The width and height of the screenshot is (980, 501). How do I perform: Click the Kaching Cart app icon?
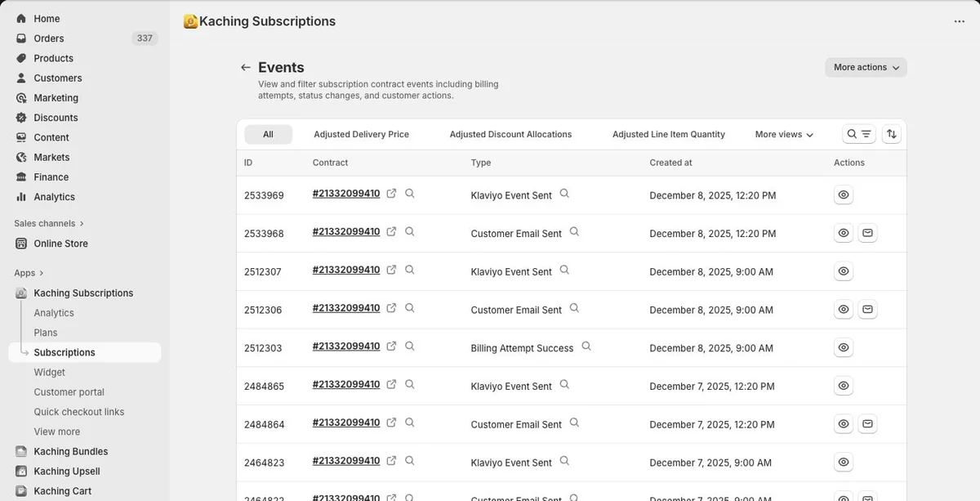21,491
